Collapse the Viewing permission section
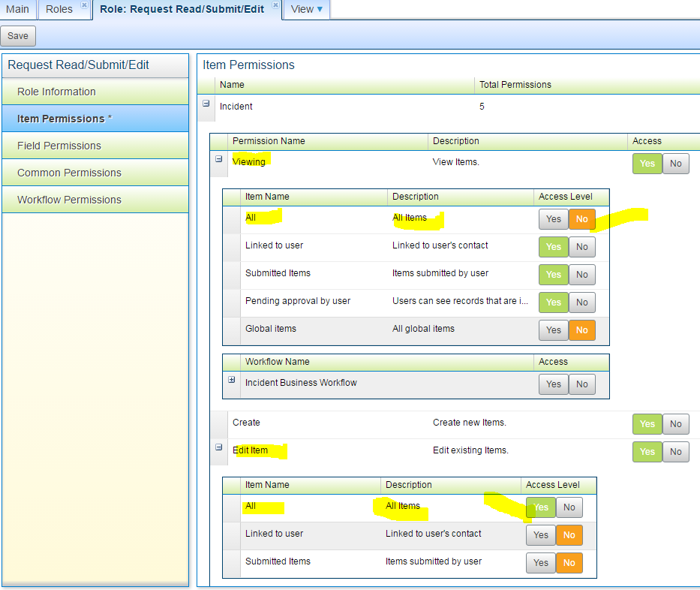Viewport: 700px width, 590px height. pos(219,158)
